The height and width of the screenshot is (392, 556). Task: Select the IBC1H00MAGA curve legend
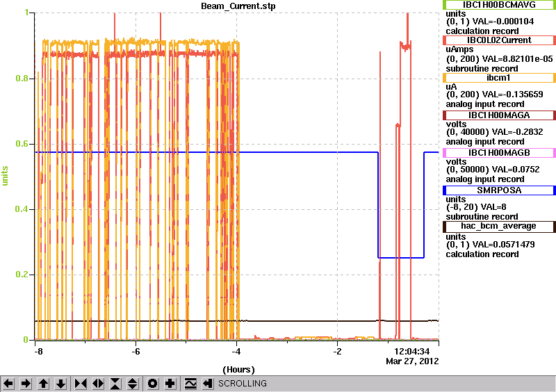499,115
